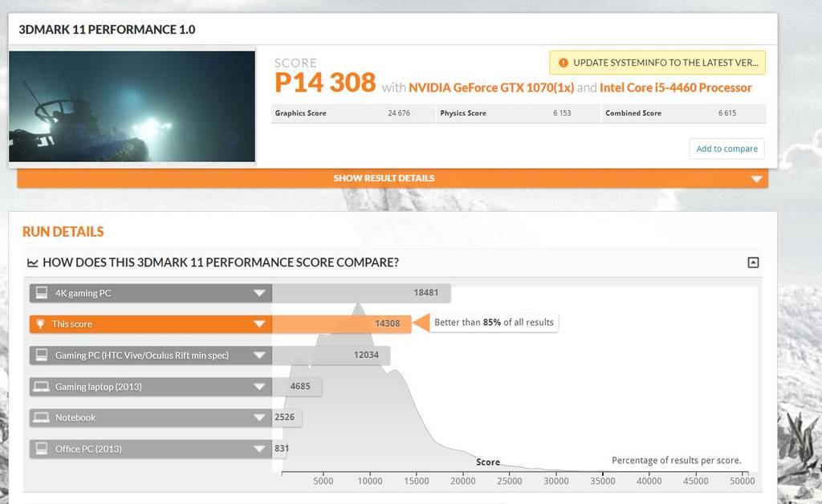This screenshot has width=822, height=504.
Task: Click the laptop icon beside Gaming laptop (2013)
Action: [42, 387]
